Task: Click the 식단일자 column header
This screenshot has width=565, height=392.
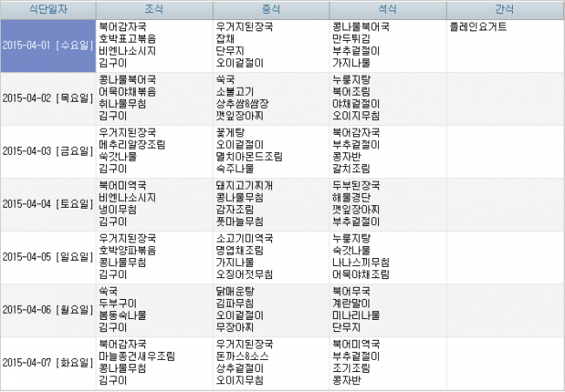Action: [47, 10]
